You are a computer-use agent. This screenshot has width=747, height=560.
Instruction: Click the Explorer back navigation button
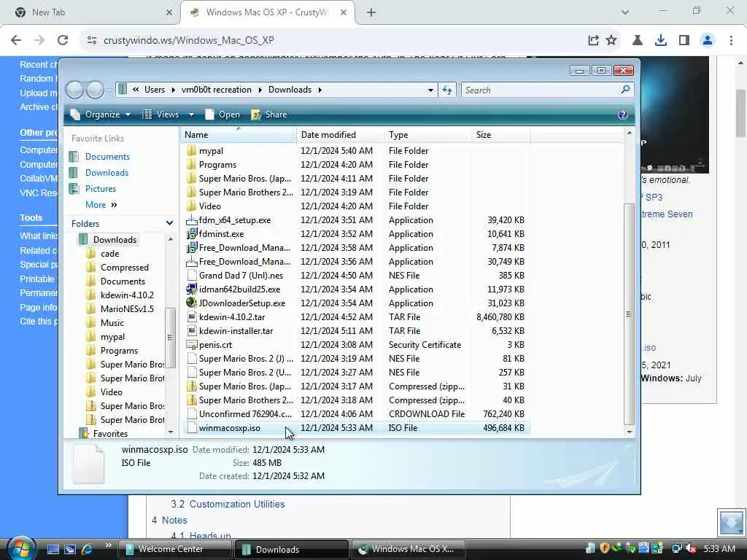75,90
